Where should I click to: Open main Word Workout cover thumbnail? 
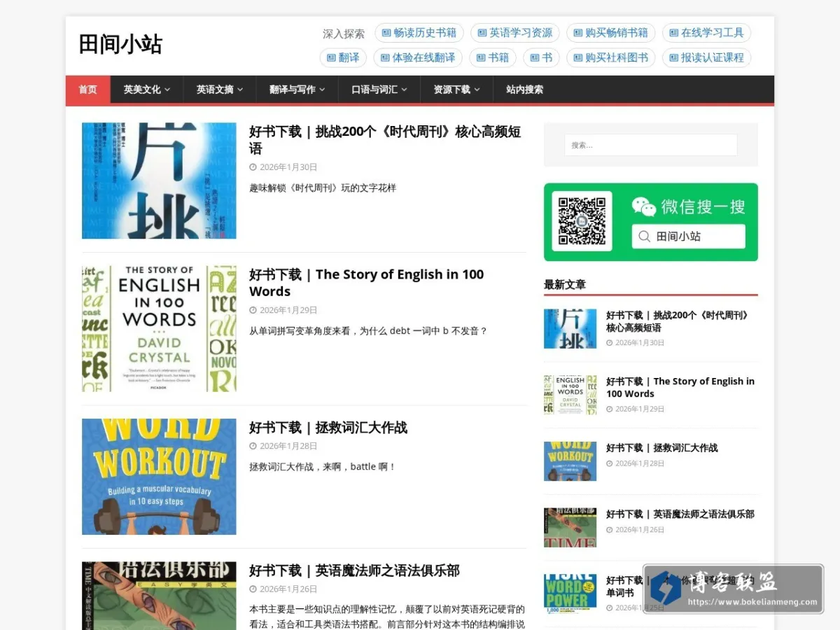pos(159,477)
